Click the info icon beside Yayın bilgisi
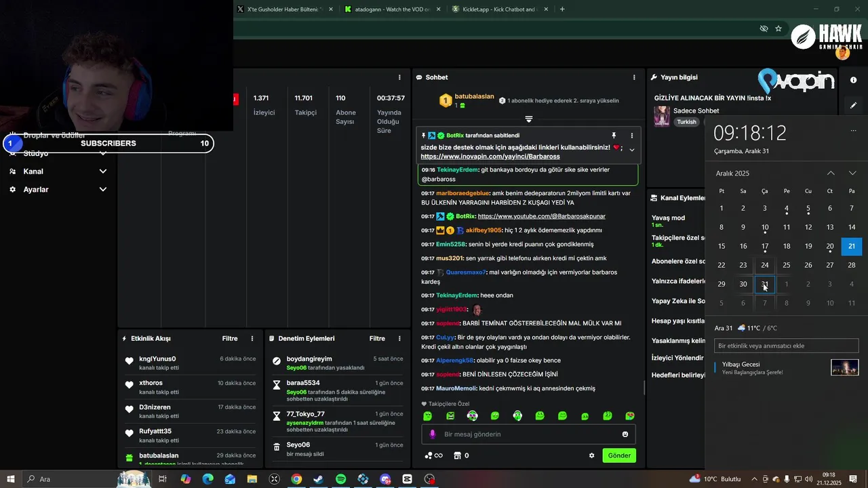Screen dimensions: 868x488 pos(853,80)
